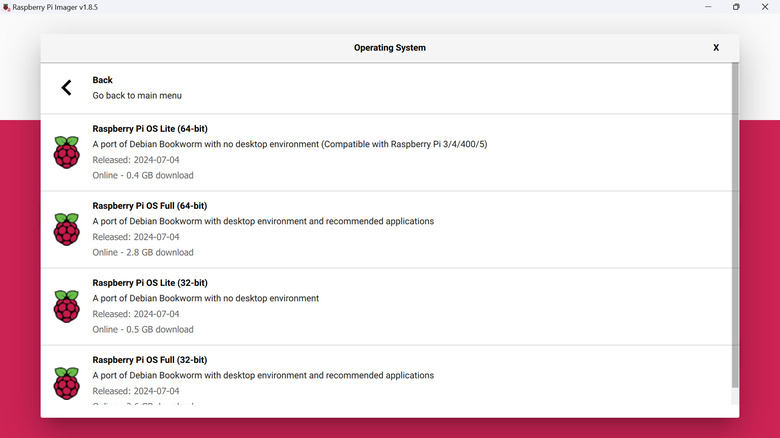780x438 pixels.
Task: Choose Raspberry Pi OS Full (64-bit) title
Action: tap(149, 206)
